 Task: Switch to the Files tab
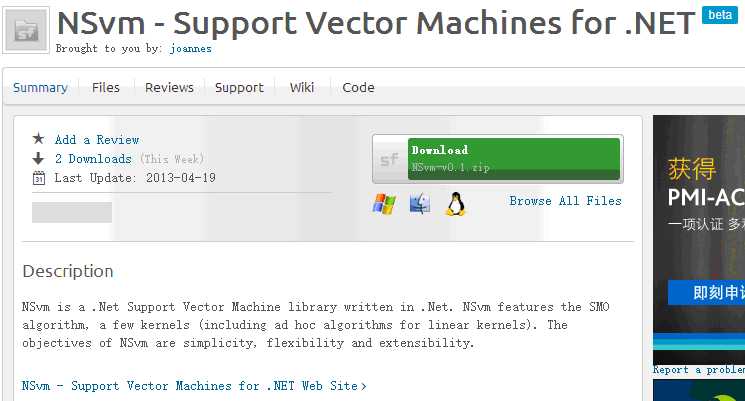pyautogui.click(x=105, y=88)
